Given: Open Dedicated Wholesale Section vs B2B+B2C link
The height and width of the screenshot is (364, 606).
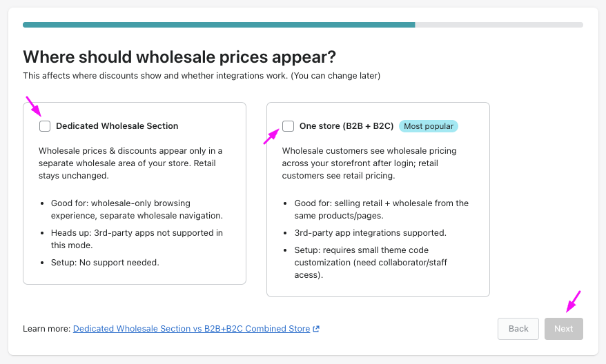Looking at the screenshot, I should [191, 329].
